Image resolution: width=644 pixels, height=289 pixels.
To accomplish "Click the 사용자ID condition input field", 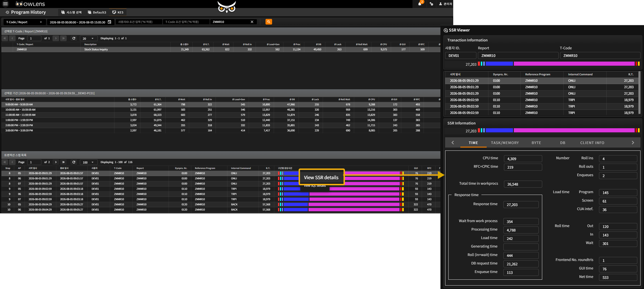I will pos(139,22).
